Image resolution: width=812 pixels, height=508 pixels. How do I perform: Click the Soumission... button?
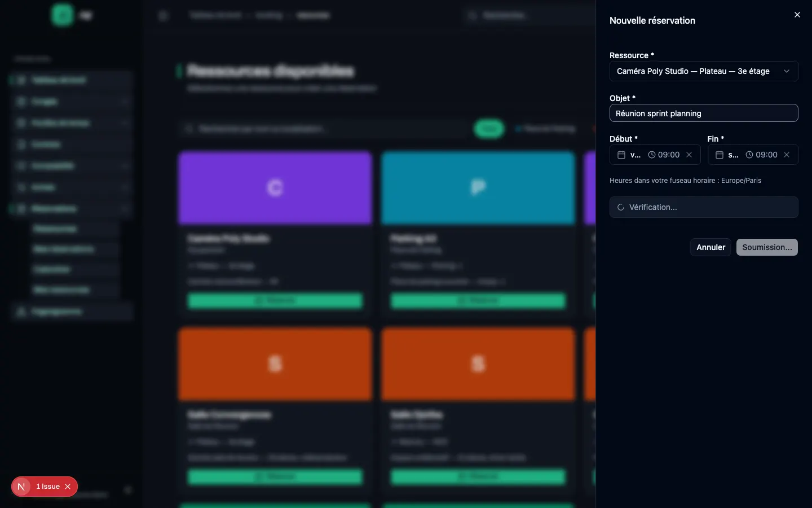click(767, 247)
